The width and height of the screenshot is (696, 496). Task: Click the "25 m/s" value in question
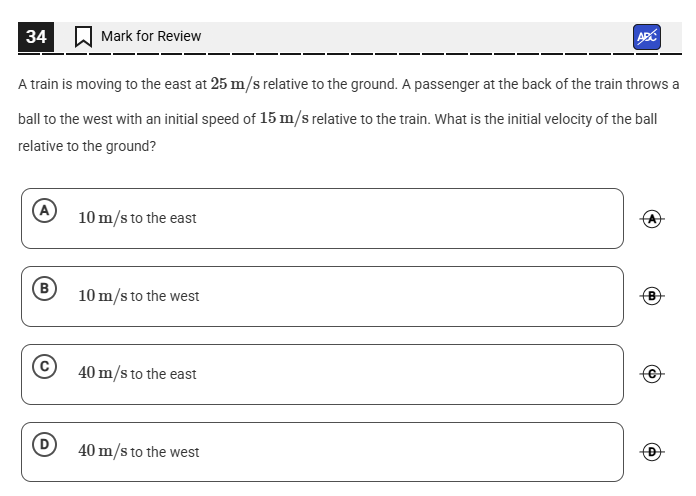(x=235, y=84)
